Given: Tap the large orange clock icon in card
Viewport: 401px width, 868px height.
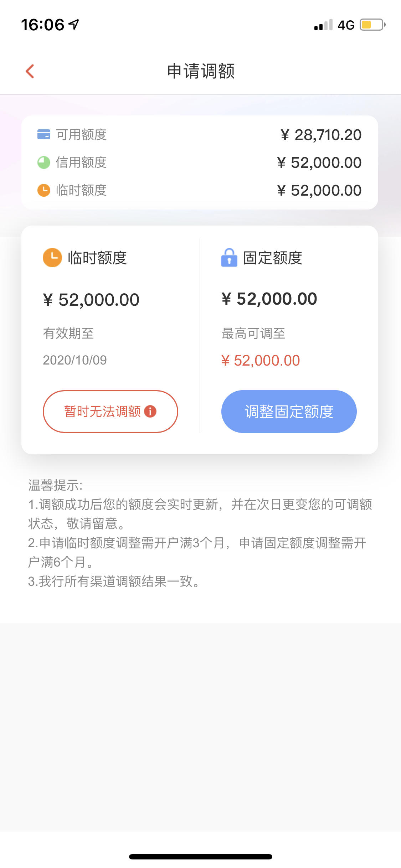Looking at the screenshot, I should (52, 257).
